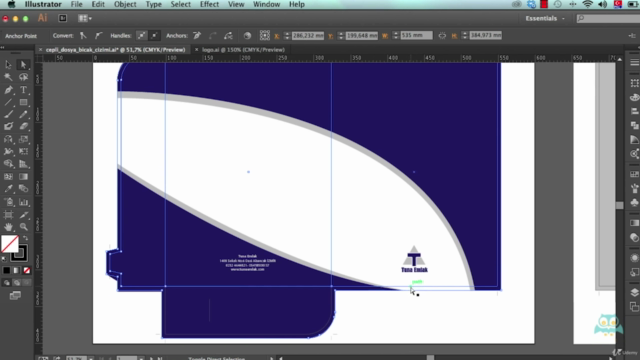Toggle hide handles for multiple anchors
The height and width of the screenshot is (360, 640).
point(154,36)
